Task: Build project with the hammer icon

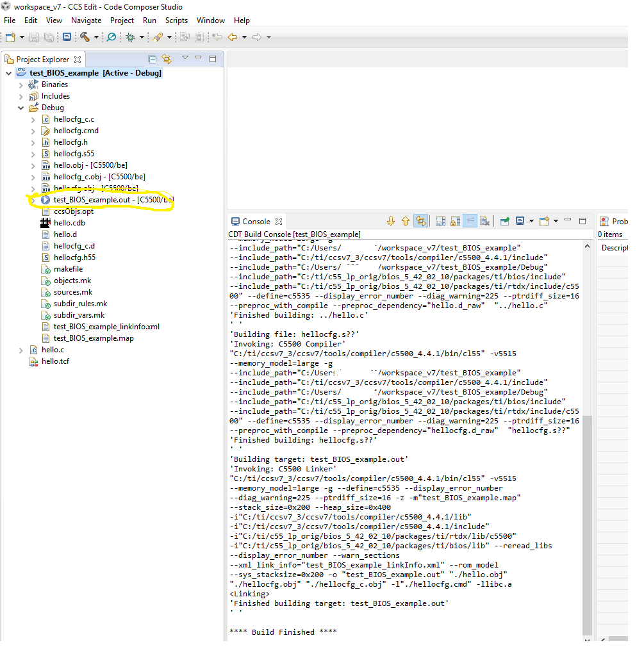Action: point(85,37)
